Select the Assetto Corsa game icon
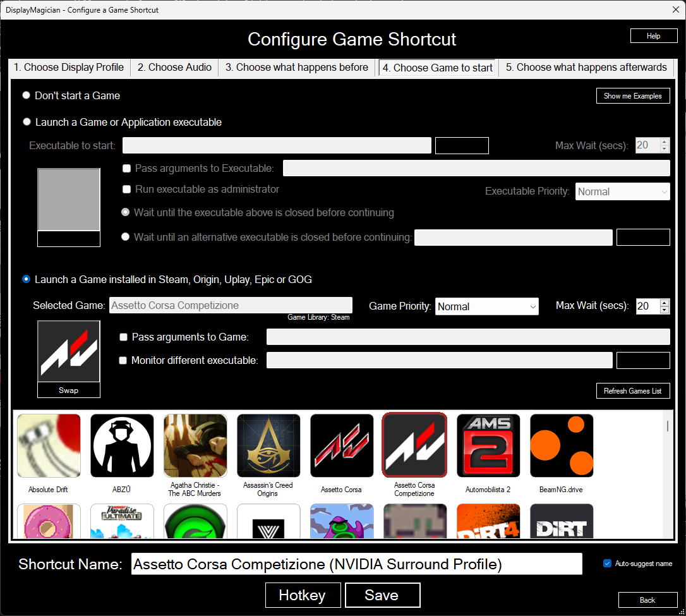 (x=342, y=445)
